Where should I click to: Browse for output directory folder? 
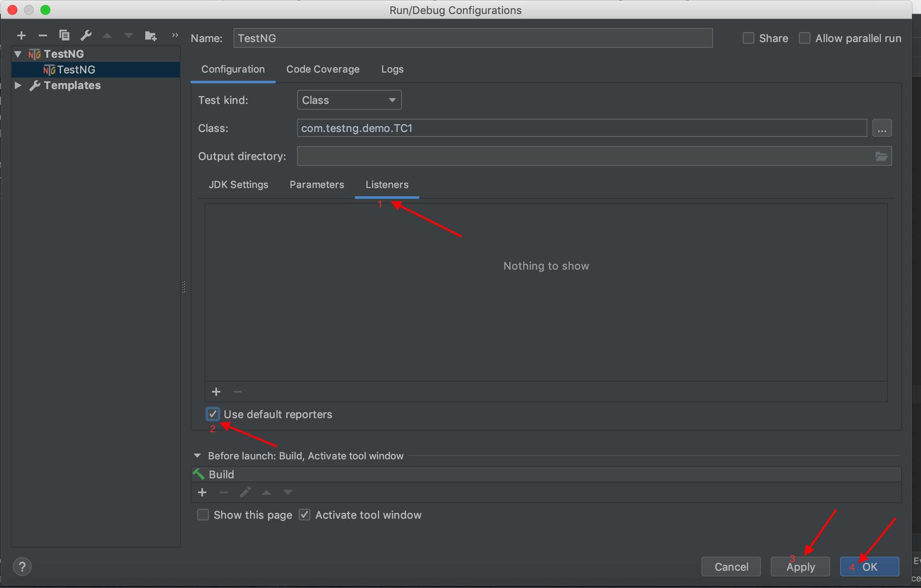[881, 156]
